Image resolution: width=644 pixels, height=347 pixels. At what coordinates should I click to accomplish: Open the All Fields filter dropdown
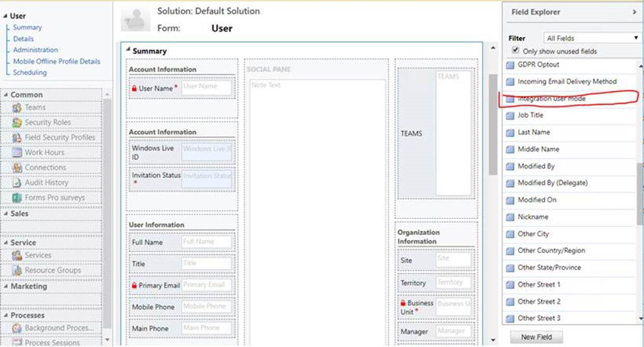tap(591, 38)
